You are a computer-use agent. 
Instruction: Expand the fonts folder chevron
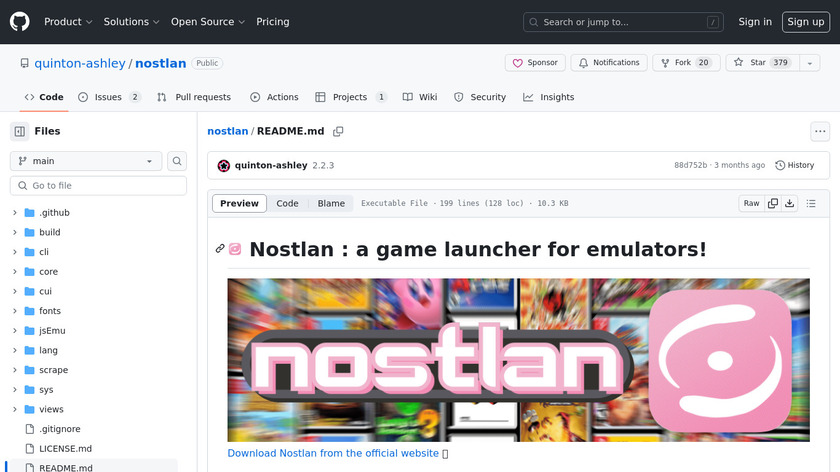[x=15, y=311]
